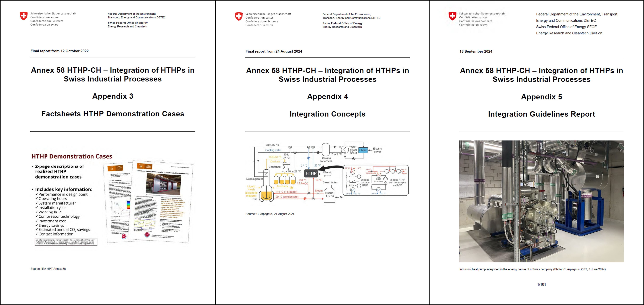The height and width of the screenshot is (305, 644).
Task: Click the Swiss shield logo on Appendix 3 page
Action: pos(24,16)
